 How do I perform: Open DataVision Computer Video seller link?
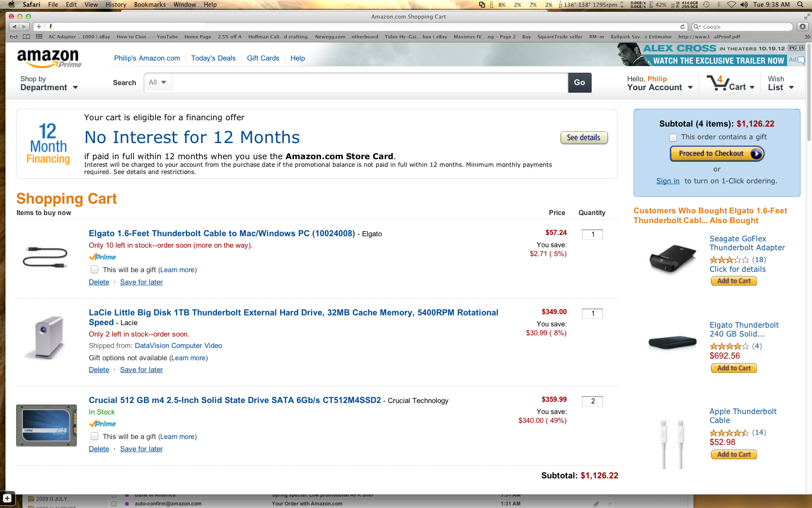tap(178, 346)
